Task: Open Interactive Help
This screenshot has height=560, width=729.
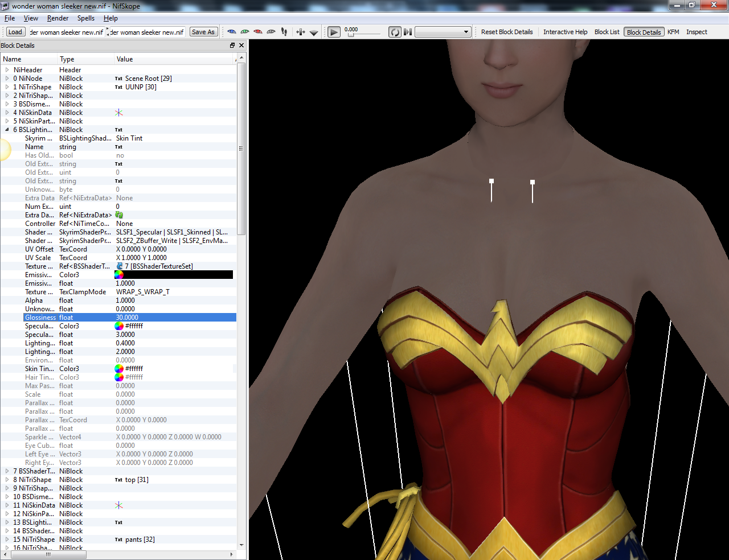Action: pos(565,32)
